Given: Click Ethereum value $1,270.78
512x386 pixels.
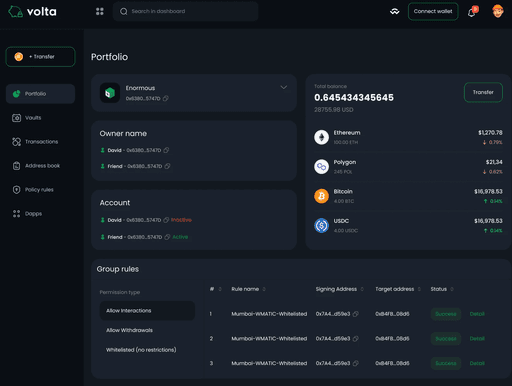Looking at the screenshot, I should (x=490, y=133).
